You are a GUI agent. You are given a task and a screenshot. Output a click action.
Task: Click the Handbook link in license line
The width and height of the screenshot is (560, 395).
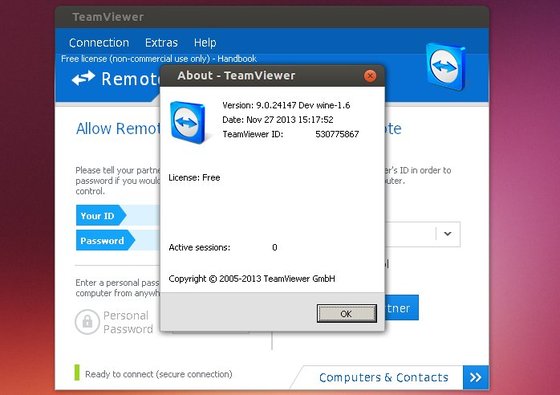(x=237, y=59)
